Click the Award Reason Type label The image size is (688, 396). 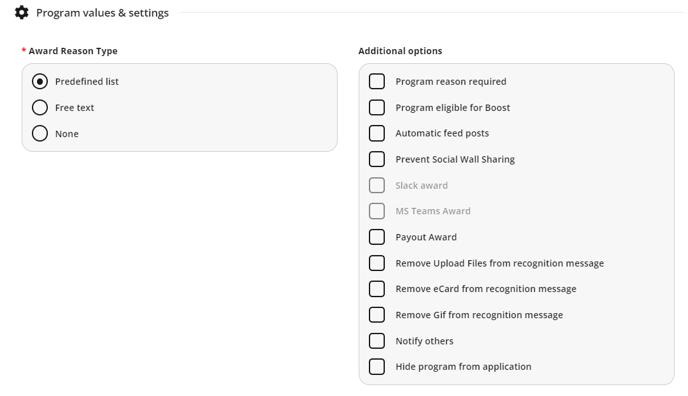[73, 51]
